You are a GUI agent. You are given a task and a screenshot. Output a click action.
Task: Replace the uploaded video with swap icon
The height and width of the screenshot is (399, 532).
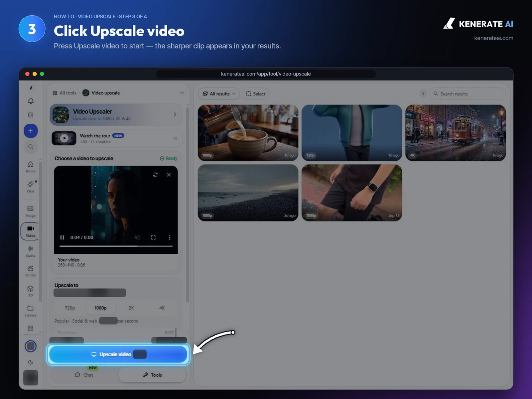pos(155,175)
